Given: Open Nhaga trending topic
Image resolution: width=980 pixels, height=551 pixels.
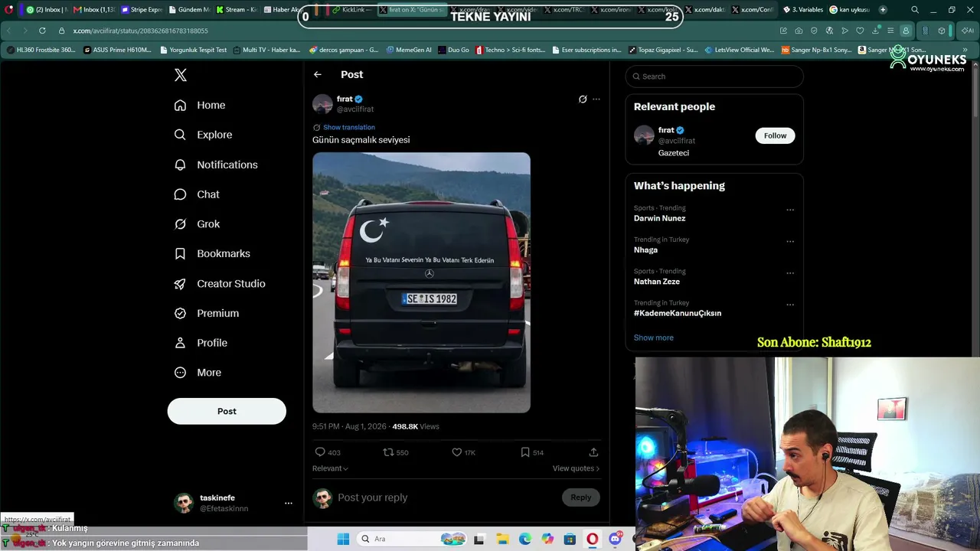Looking at the screenshot, I should (x=645, y=250).
